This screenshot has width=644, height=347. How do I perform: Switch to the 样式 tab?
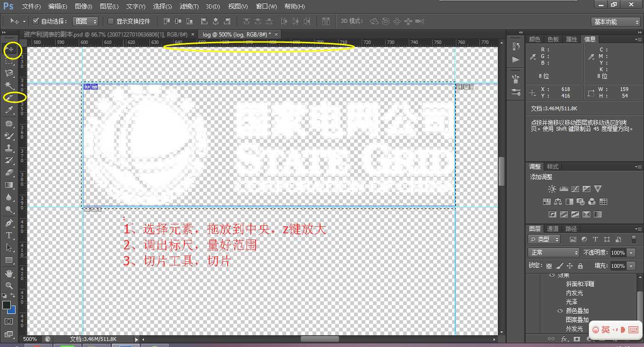pyautogui.click(x=553, y=166)
